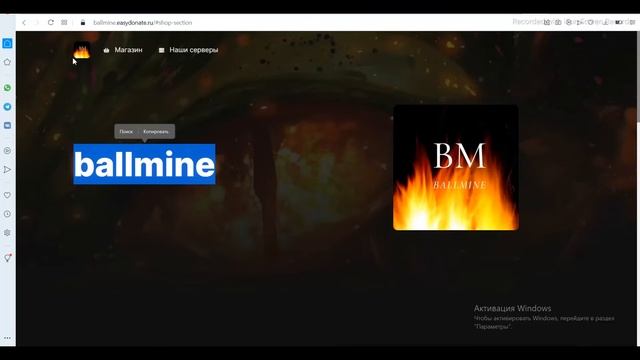Click Копировать in the selection popup

pos(156,131)
